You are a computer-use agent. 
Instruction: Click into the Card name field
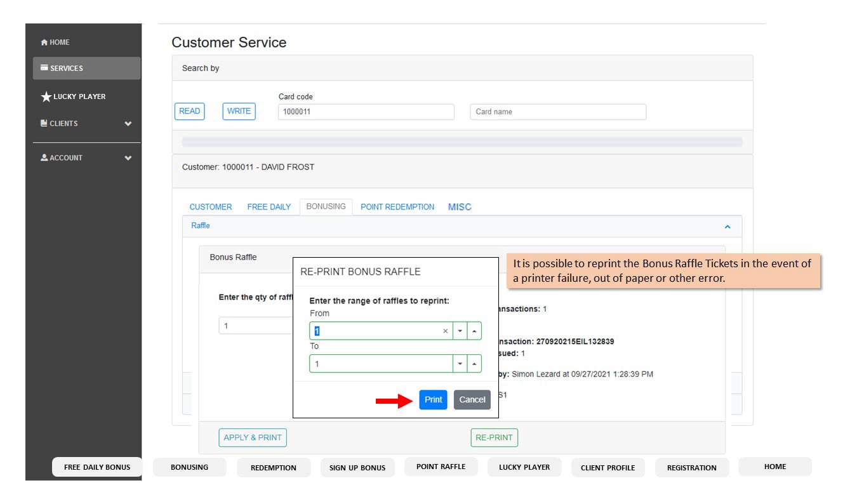[558, 112]
